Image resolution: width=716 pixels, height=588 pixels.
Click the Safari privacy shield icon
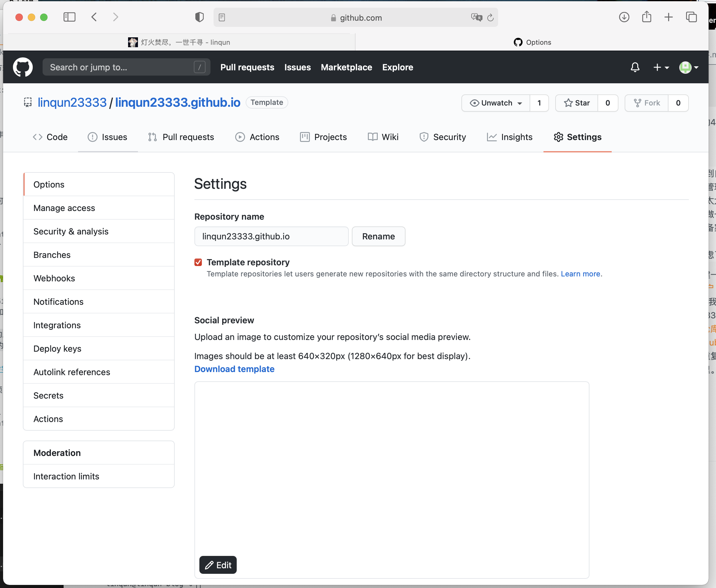199,17
